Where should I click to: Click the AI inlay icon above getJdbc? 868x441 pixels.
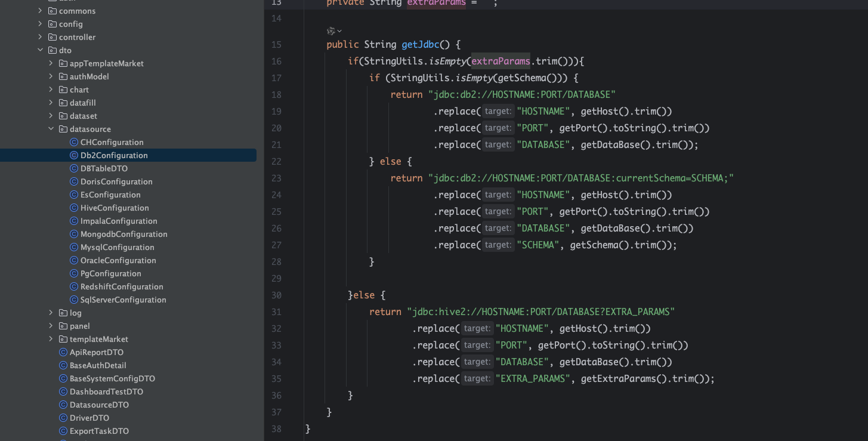pyautogui.click(x=331, y=31)
